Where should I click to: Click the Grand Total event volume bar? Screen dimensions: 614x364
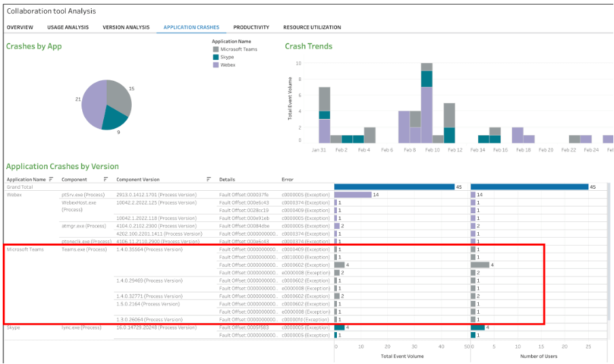coord(395,187)
